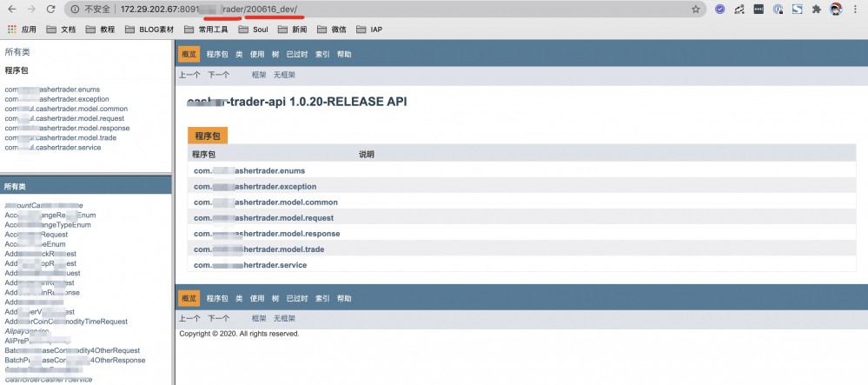Viewport: 868px width, 385px height.
Task: Open the blue circle lock extension icon
Action: pos(778,9)
